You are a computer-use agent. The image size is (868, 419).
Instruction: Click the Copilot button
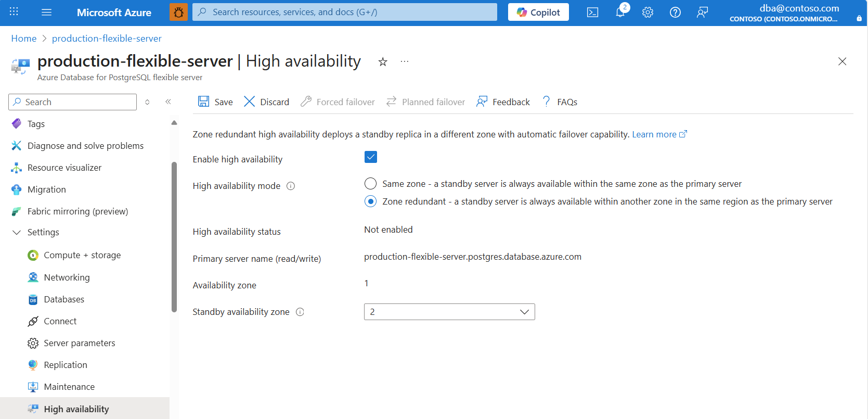pyautogui.click(x=538, y=12)
